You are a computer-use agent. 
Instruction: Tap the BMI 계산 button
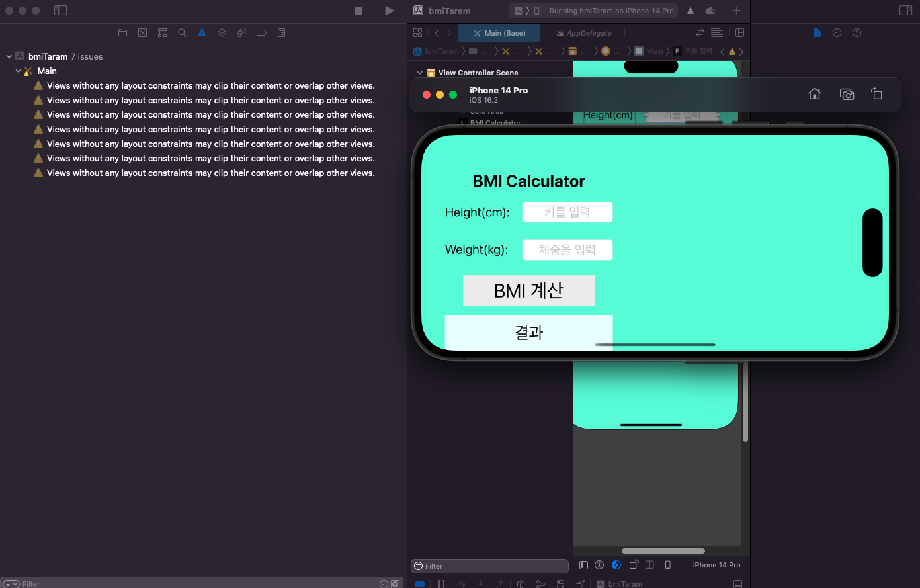(x=528, y=290)
